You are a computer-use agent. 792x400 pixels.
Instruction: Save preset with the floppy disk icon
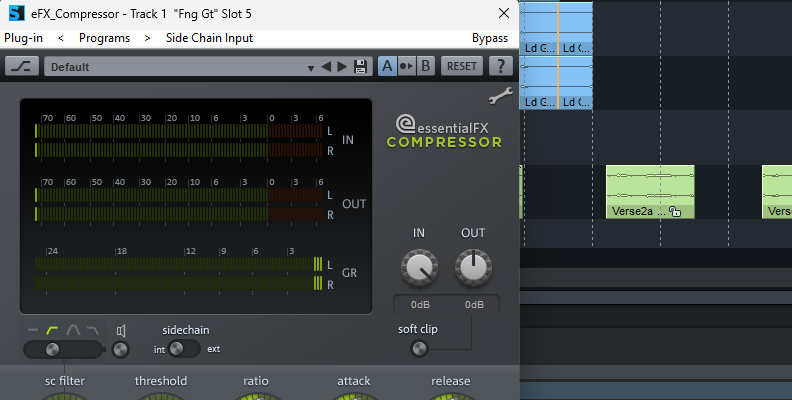360,67
